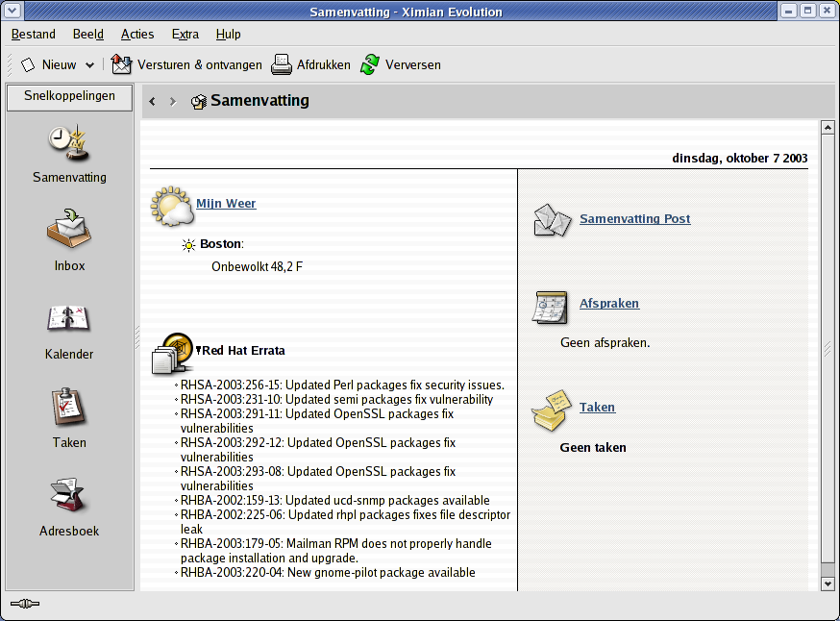Open the Kalender shortcut icon
This screenshot has height=621, width=840.
[x=69, y=318]
